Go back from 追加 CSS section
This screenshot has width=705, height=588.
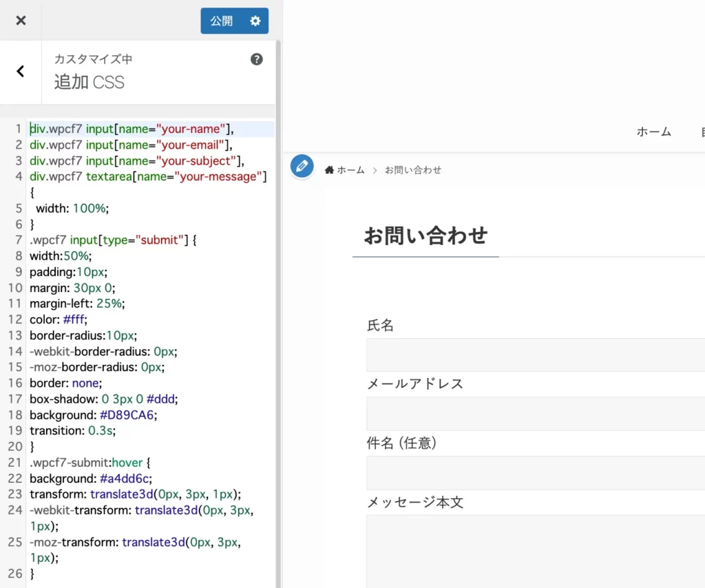pos(21,72)
